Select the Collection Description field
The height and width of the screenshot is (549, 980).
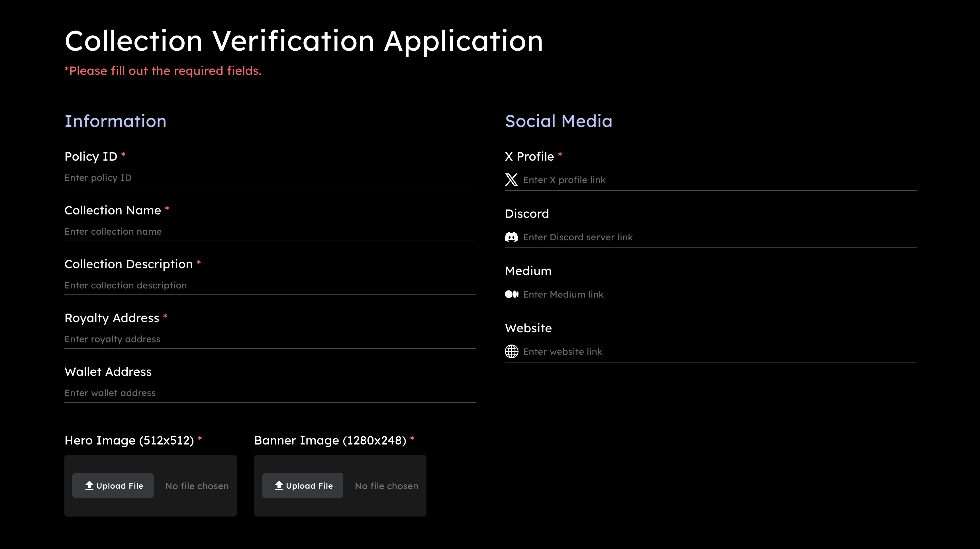(x=270, y=286)
